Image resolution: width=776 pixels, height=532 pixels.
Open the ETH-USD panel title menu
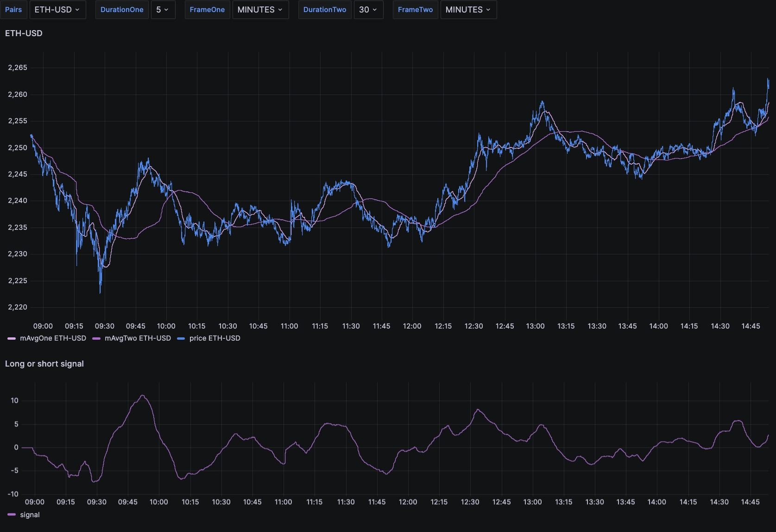pyautogui.click(x=24, y=33)
